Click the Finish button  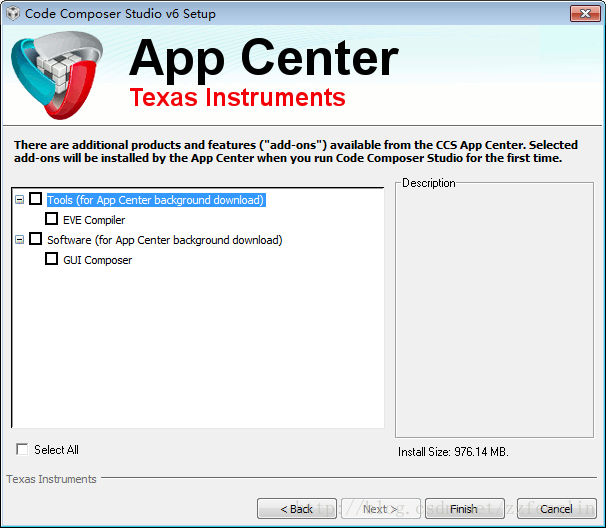(465, 509)
